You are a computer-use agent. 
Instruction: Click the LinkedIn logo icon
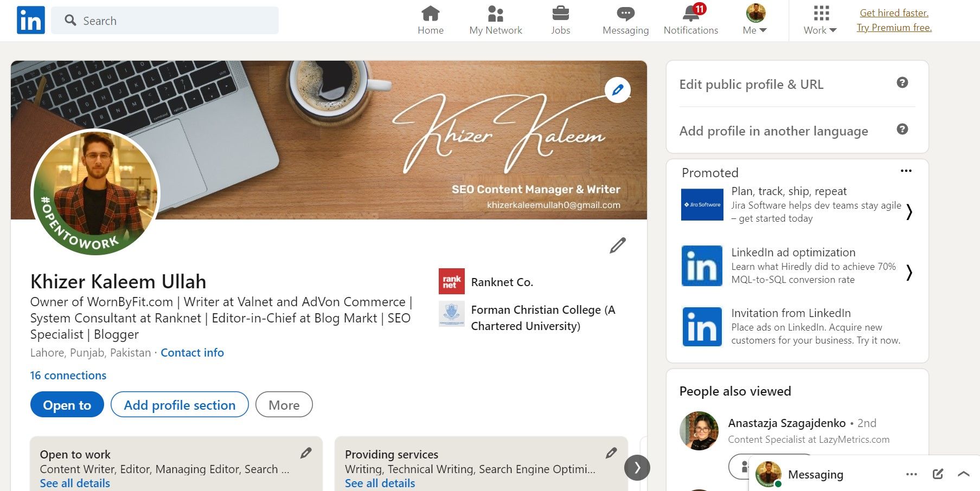pyautogui.click(x=31, y=21)
